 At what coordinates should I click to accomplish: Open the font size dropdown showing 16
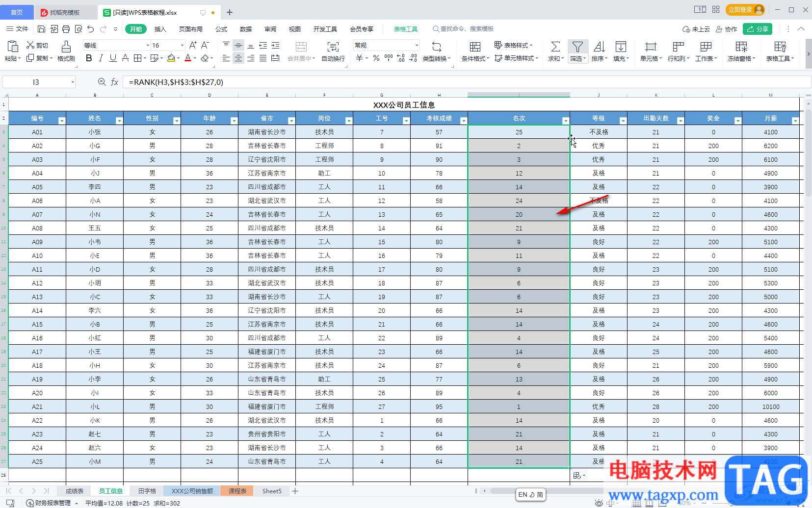[182, 45]
